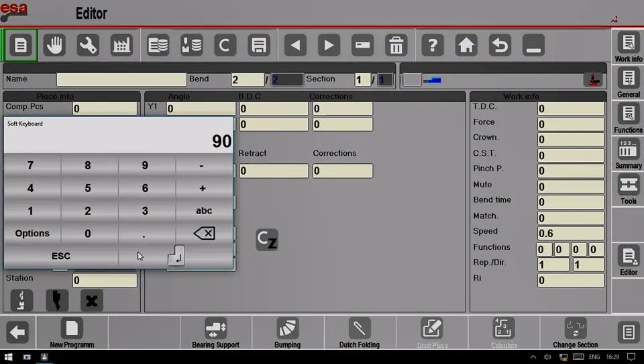The image size is (644, 364).
Task: Click Change Section button
Action: click(x=575, y=332)
